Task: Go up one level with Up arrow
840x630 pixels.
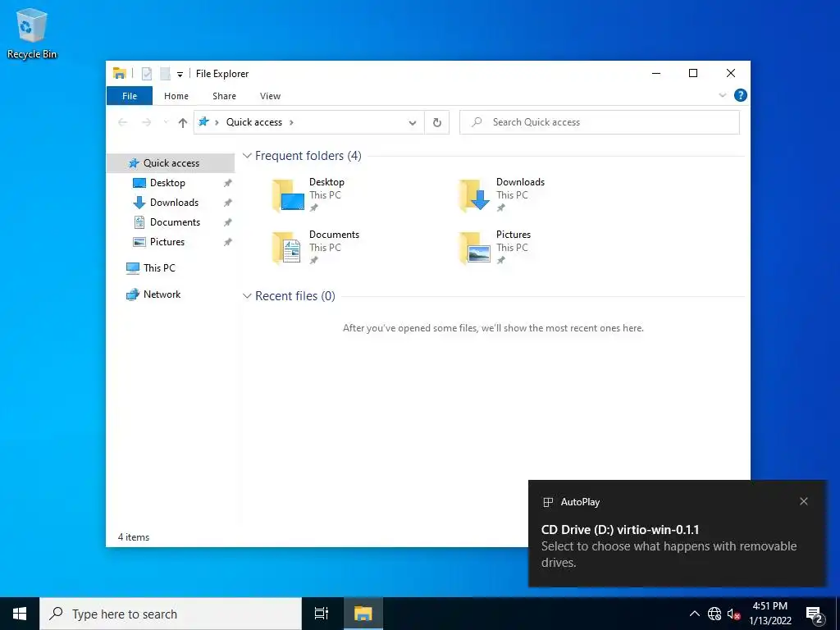Action: [x=183, y=123]
